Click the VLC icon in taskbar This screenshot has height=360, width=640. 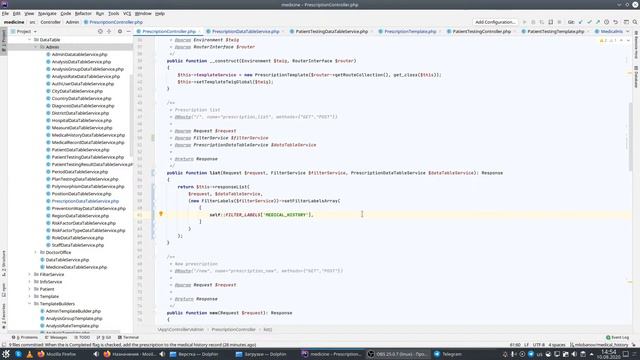point(29,354)
